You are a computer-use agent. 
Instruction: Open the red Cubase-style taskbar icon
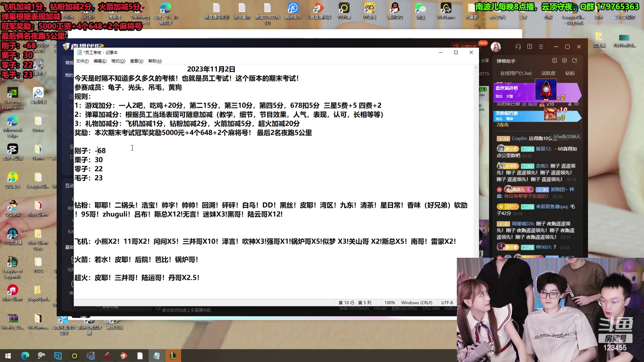pos(107,356)
